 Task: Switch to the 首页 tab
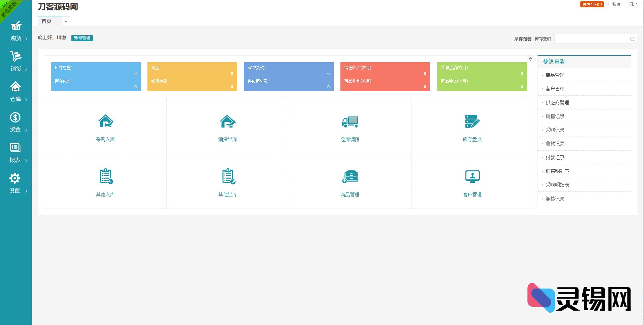click(47, 21)
